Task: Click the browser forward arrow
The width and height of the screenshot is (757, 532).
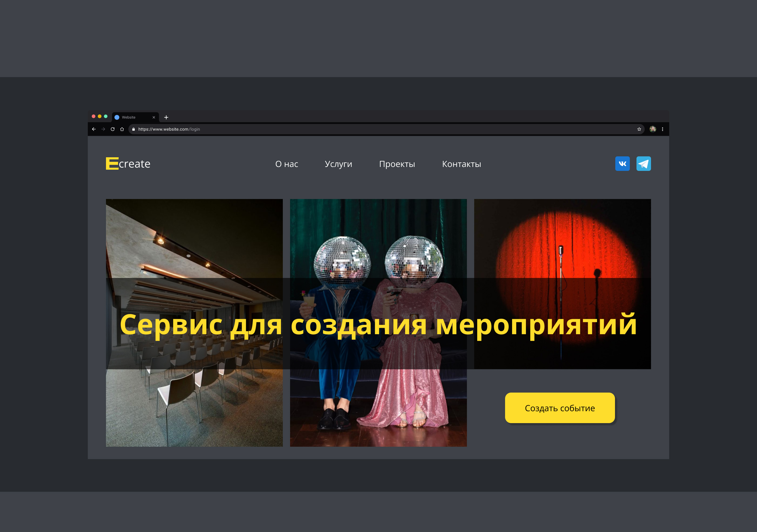Action: 103,129
